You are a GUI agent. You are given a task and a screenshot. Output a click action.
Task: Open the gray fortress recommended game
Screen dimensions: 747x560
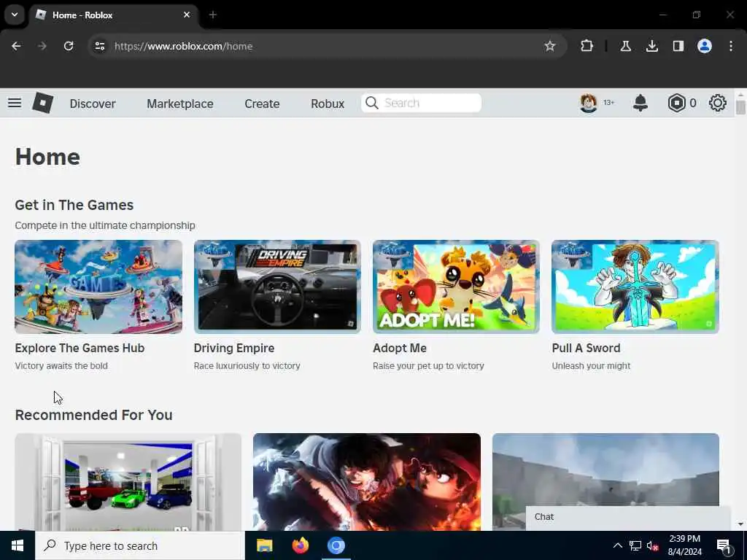coord(605,469)
